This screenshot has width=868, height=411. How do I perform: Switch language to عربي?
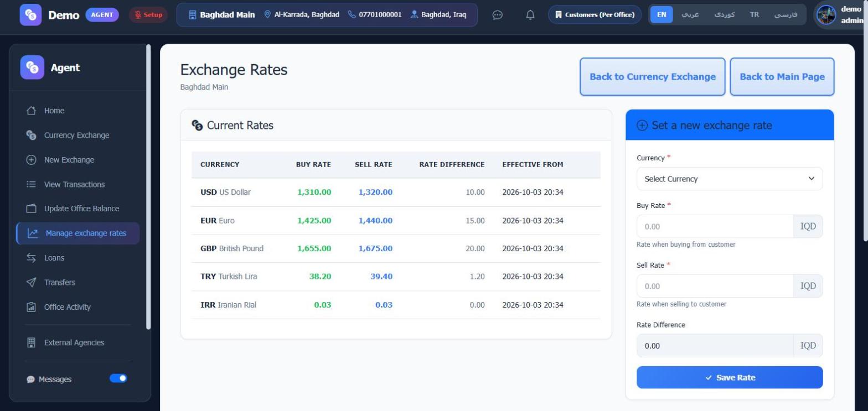[690, 15]
